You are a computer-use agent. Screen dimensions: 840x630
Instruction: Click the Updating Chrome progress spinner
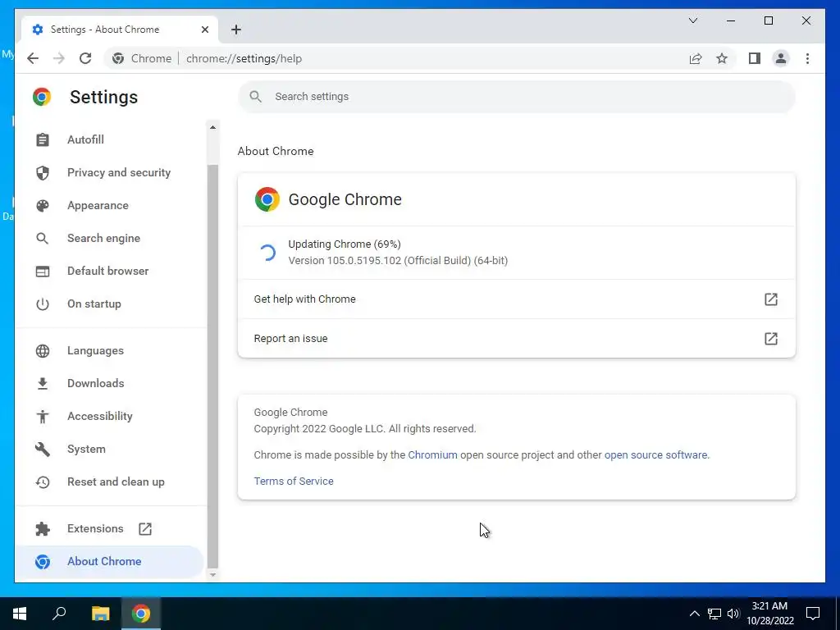point(267,253)
